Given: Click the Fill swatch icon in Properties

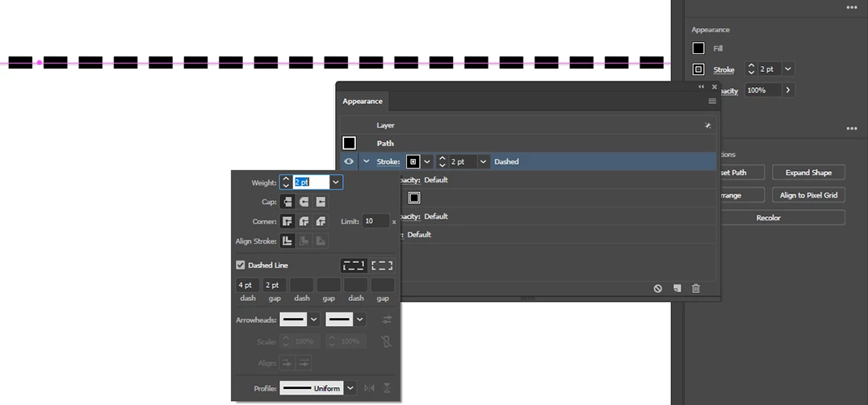Looking at the screenshot, I should click(698, 48).
